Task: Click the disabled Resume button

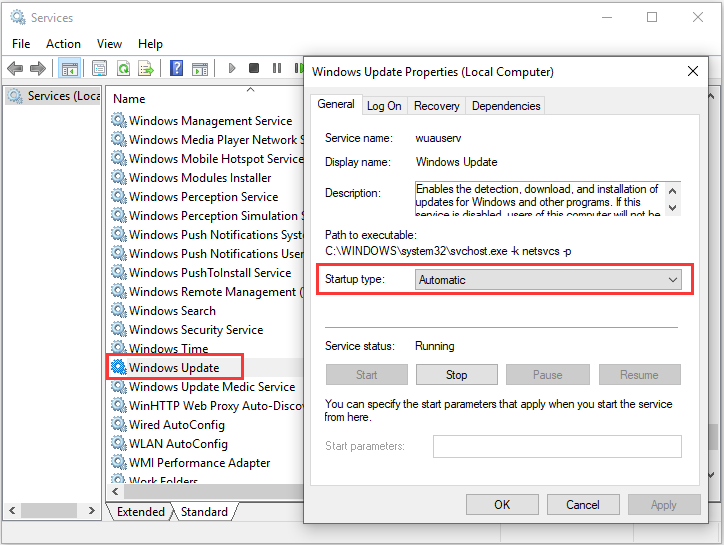Action: point(640,375)
